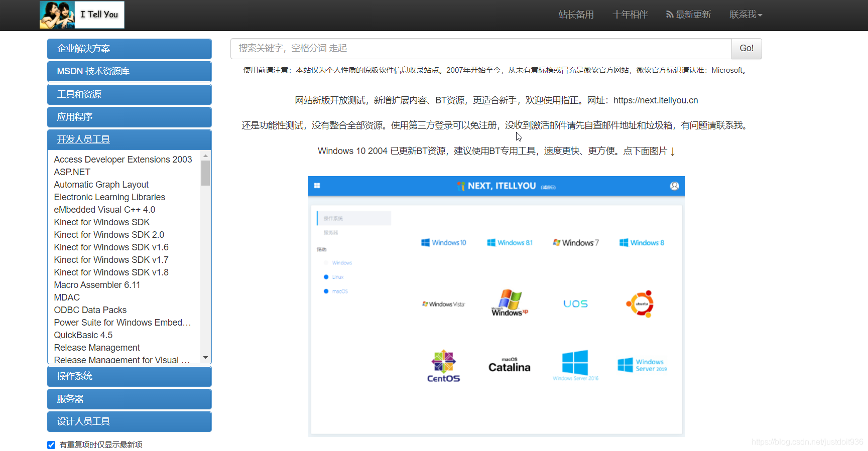Select Access Developer Extensions 2003
This screenshot has width=868, height=451.
pyautogui.click(x=123, y=160)
